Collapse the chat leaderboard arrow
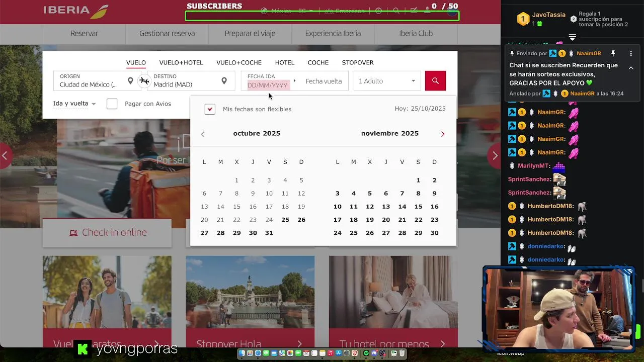 572,38
